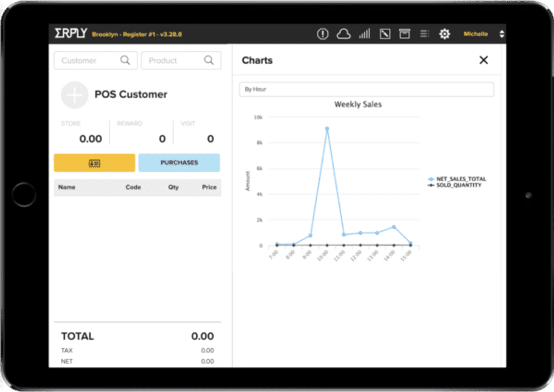Click the TAX row label
This screenshot has height=392, width=554.
[67, 350]
